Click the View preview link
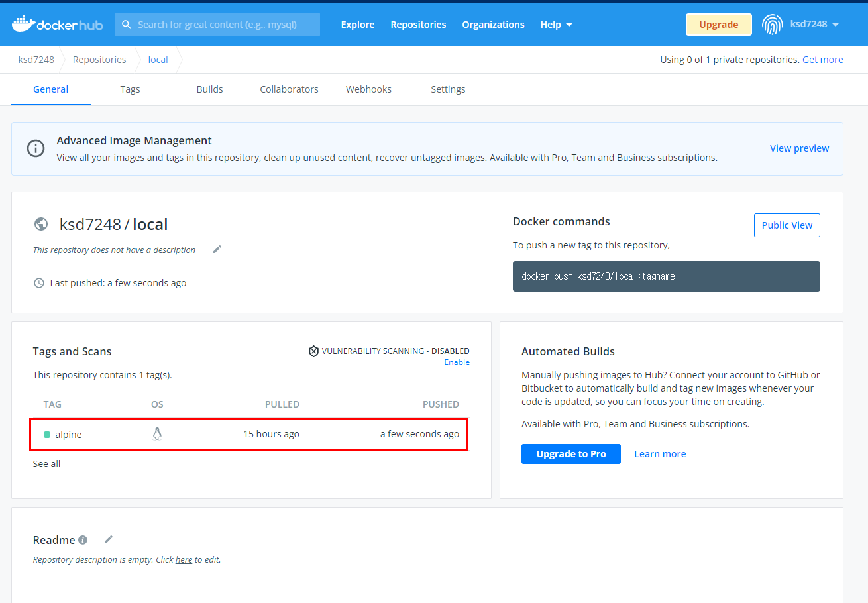Viewport: 868px width, 603px height. click(799, 148)
